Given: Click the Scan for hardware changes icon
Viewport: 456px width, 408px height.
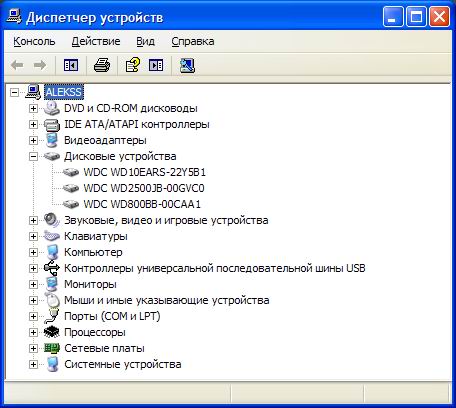Looking at the screenshot, I should [x=187, y=65].
